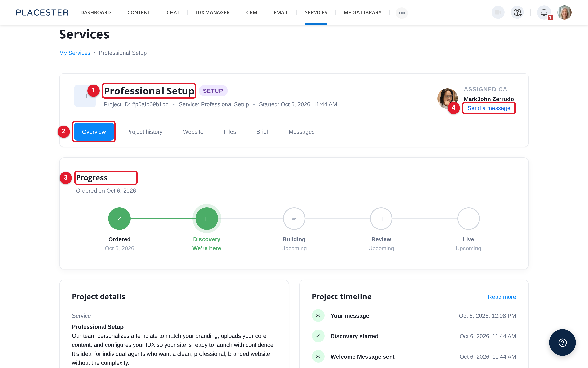Click the My Services breadcrumb link

(75, 53)
